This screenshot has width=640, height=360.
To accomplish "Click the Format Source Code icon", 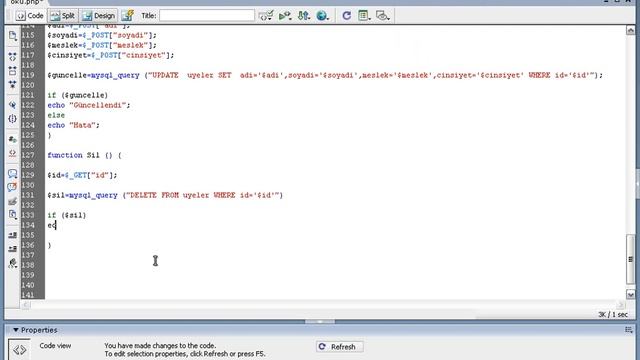I will tap(13, 263).
